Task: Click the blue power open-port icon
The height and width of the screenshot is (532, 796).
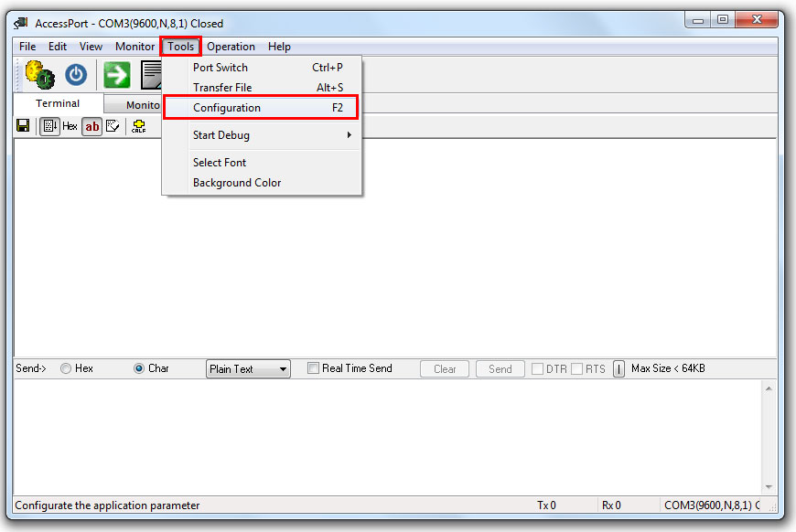Action: pyautogui.click(x=76, y=75)
